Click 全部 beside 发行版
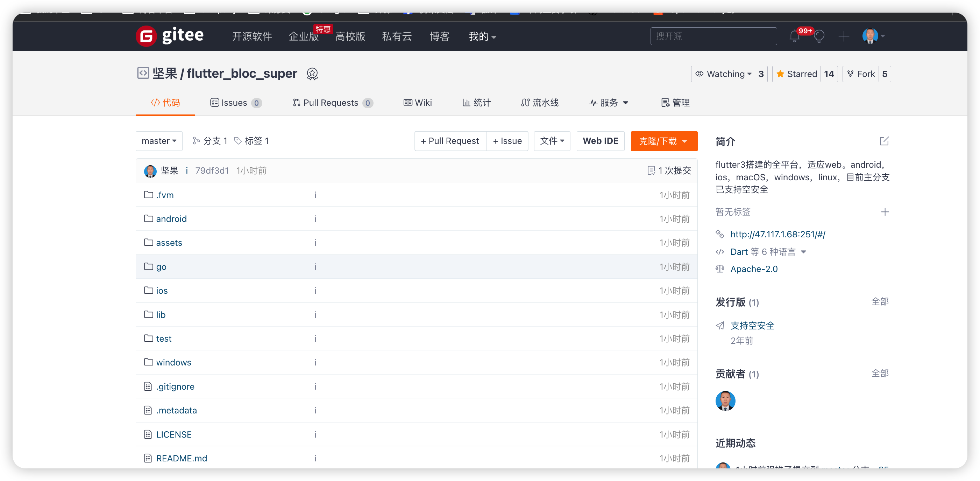This screenshot has height=481, width=980. tap(880, 302)
